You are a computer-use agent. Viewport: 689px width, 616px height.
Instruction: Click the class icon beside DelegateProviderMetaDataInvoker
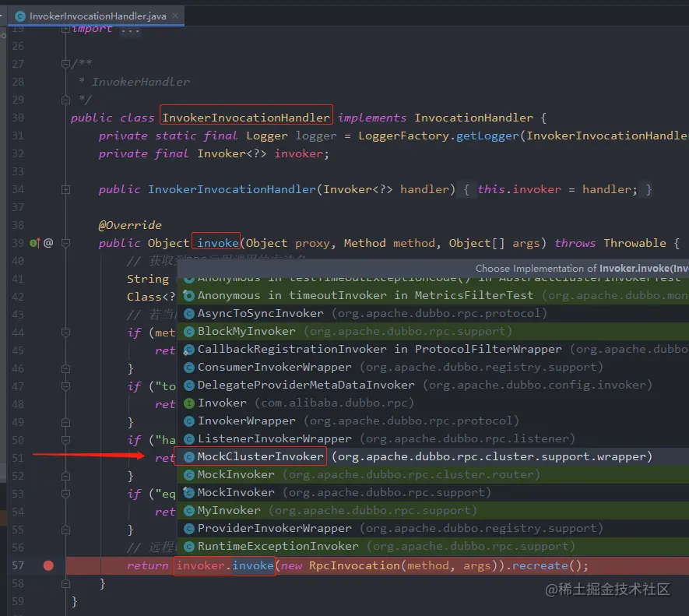[189, 385]
